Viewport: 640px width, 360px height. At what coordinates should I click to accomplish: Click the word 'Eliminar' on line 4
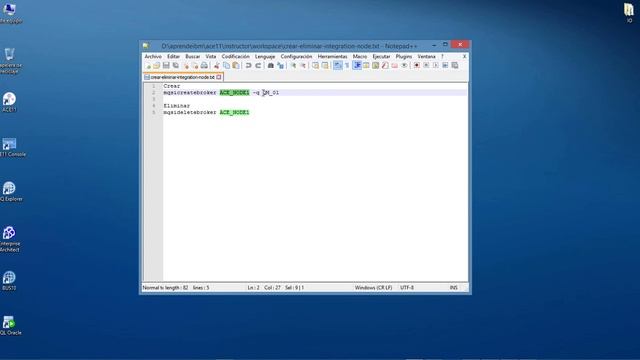(x=177, y=106)
